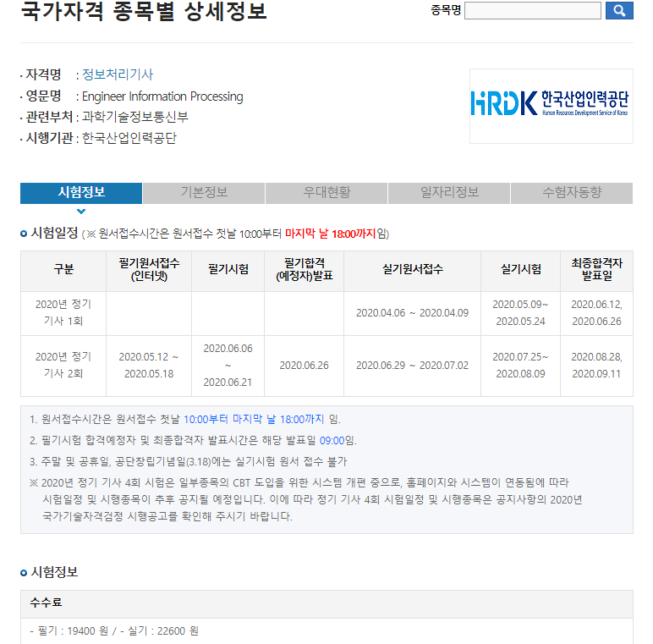Click the 최종합격자 발표일 column header

click(597, 271)
